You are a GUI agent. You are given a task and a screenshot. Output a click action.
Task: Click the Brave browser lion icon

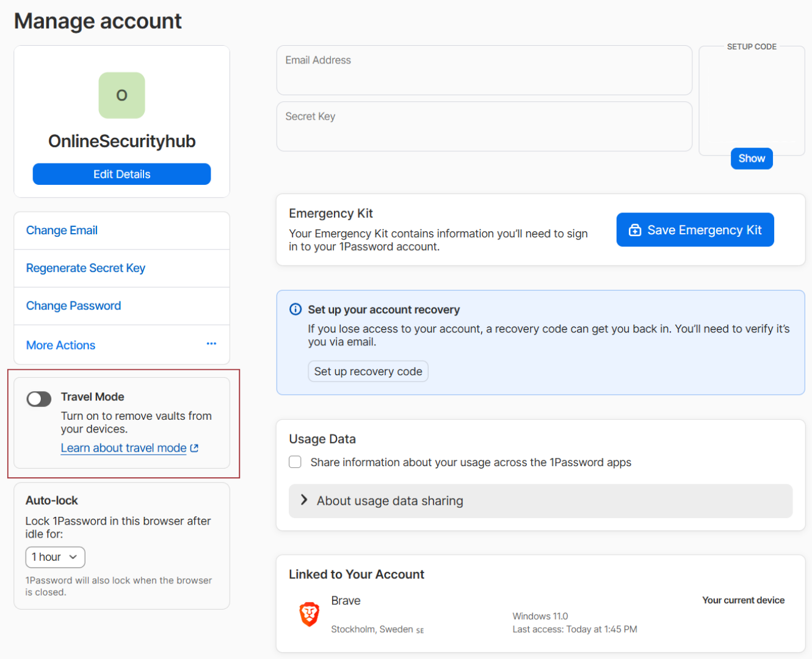(310, 614)
